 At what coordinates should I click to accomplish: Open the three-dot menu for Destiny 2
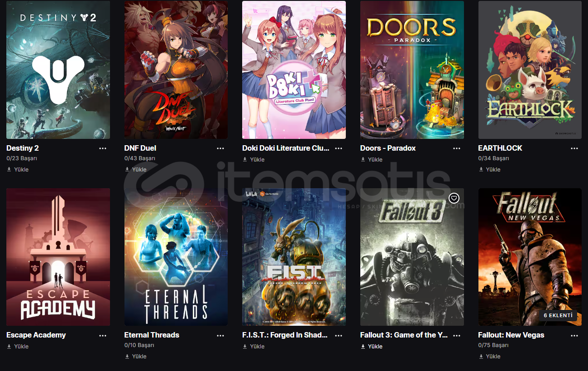[x=103, y=148]
